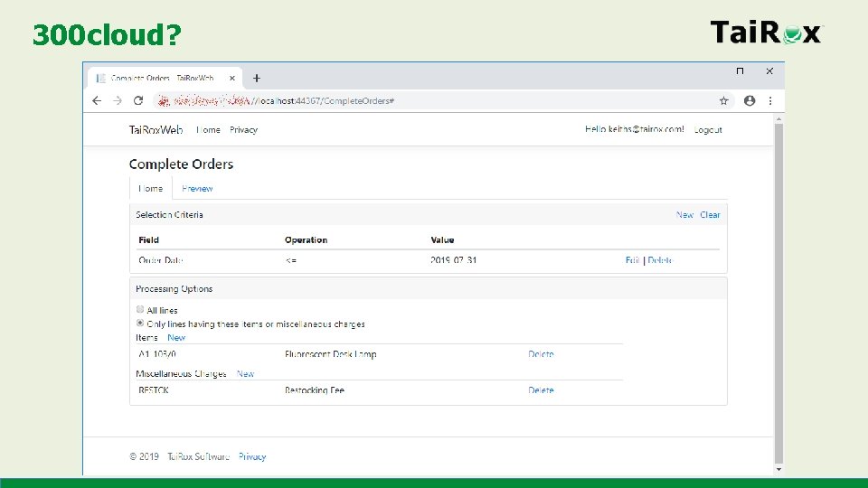
Task: Click the scrollbar up arrow
Action: click(778, 118)
